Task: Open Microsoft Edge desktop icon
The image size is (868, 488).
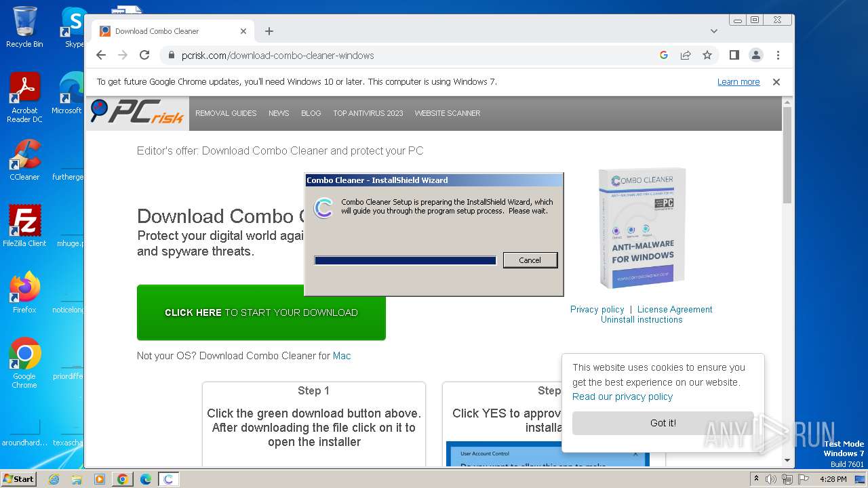Action: pyautogui.click(x=68, y=94)
